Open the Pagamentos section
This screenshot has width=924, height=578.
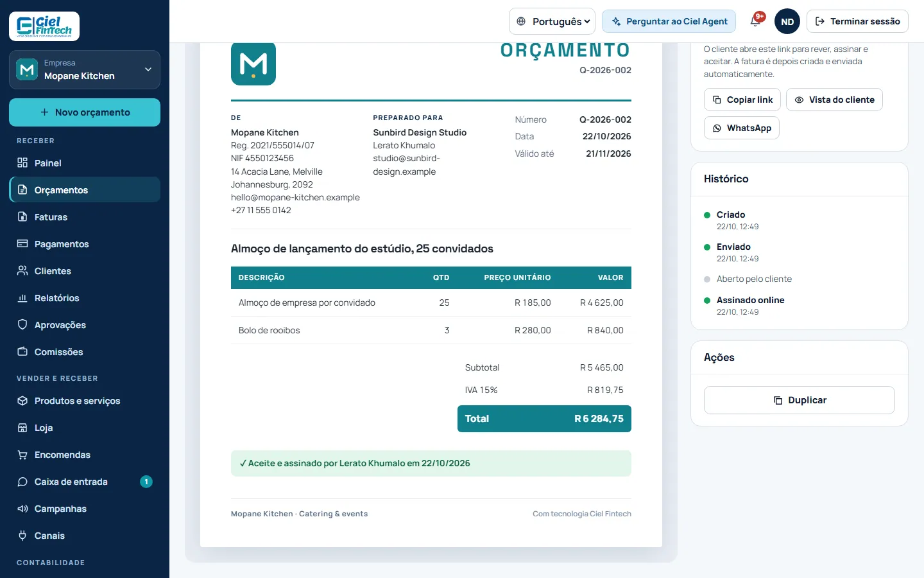pos(85,244)
